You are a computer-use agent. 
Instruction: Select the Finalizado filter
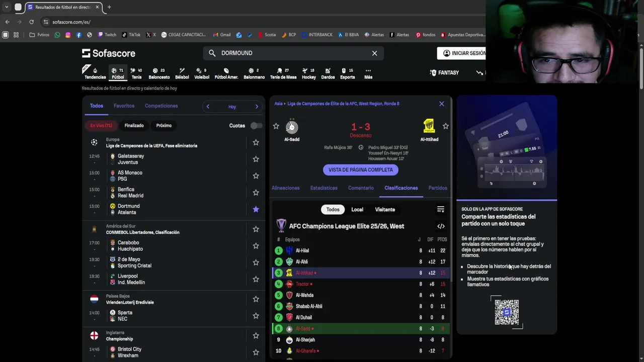134,126
